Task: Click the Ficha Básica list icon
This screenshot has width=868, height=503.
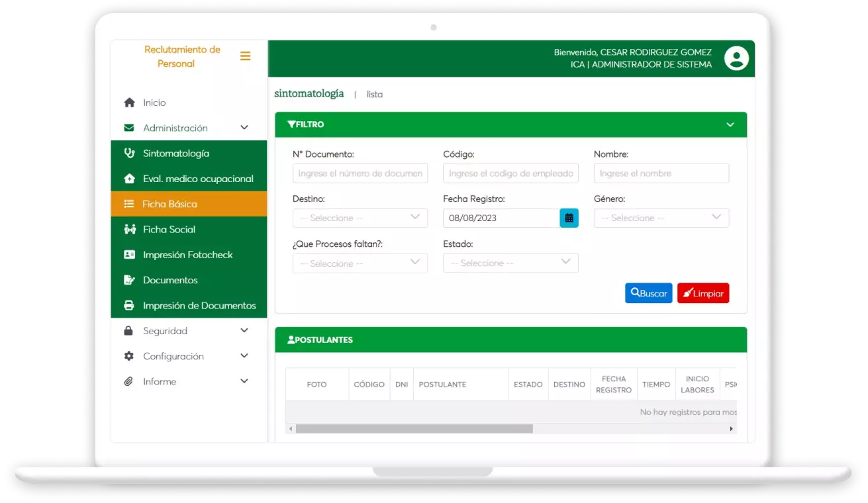Action: point(129,204)
